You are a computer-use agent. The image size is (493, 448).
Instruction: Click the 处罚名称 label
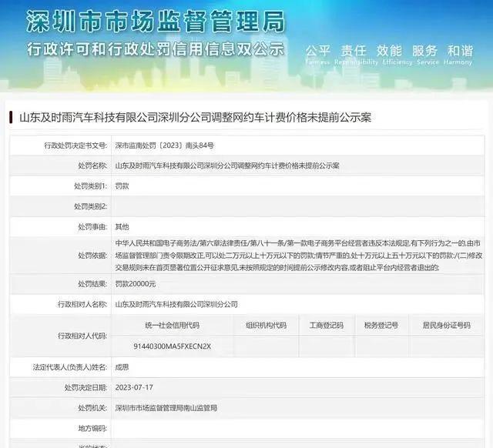(x=92, y=165)
